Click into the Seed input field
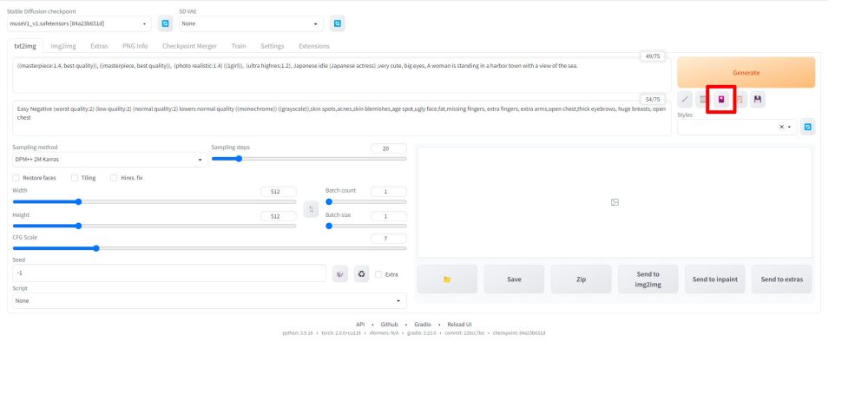The height and width of the screenshot is (401, 868). point(168,273)
